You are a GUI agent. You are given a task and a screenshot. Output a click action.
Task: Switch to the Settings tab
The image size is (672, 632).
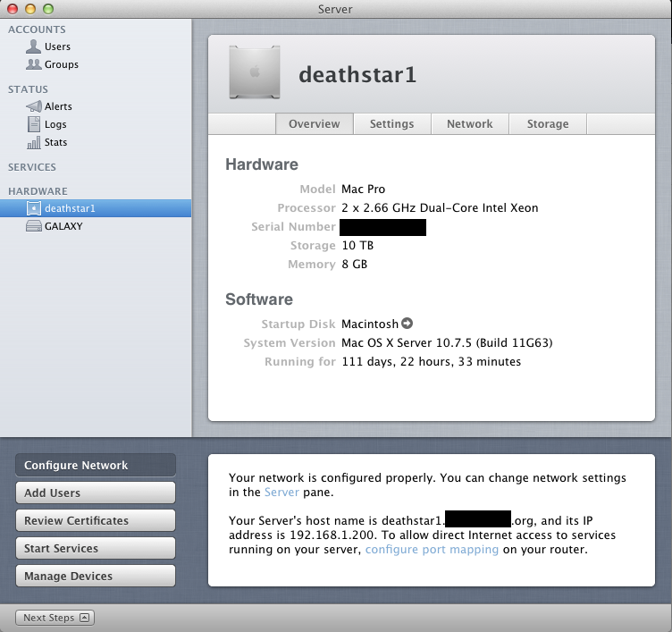391,124
